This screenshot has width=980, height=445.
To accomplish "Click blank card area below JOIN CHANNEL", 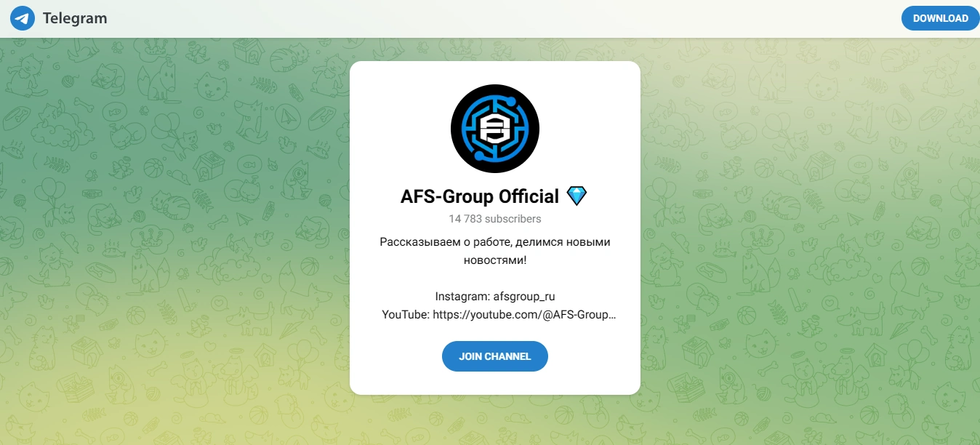I will tap(495, 383).
